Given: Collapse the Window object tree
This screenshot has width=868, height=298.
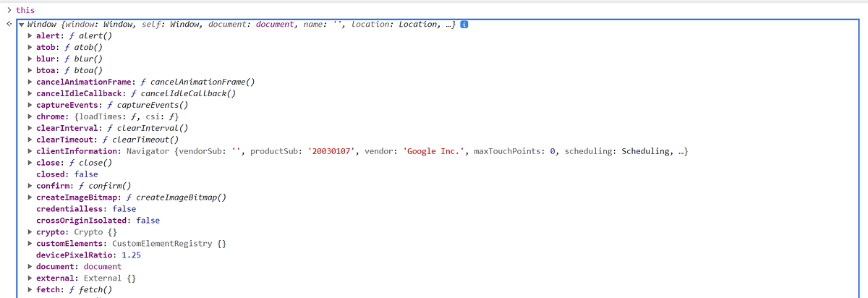Looking at the screenshot, I should click(x=21, y=25).
